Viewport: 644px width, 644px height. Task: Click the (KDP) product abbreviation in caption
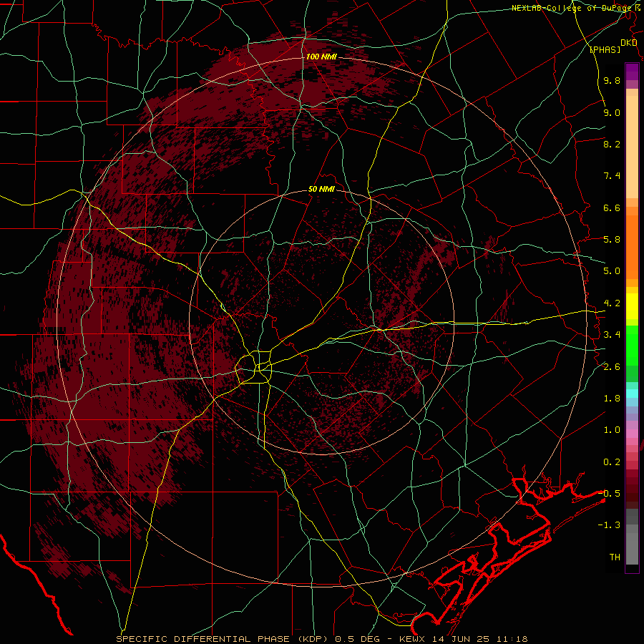[x=312, y=639]
